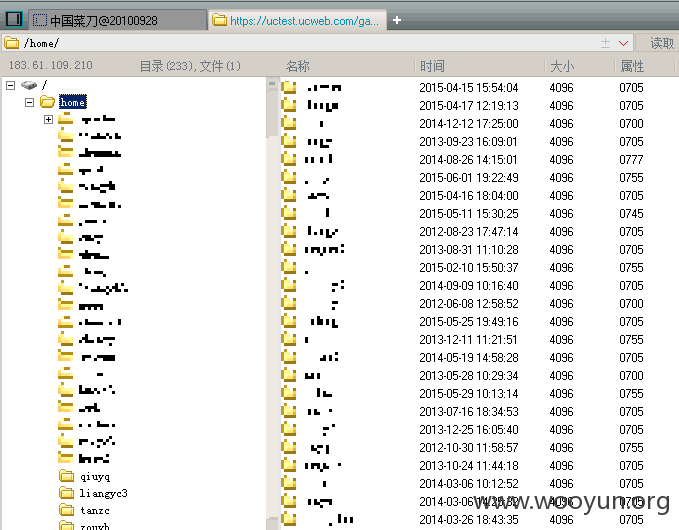Click folder icon of row 2015-06-01 19:22:49

coord(288,177)
